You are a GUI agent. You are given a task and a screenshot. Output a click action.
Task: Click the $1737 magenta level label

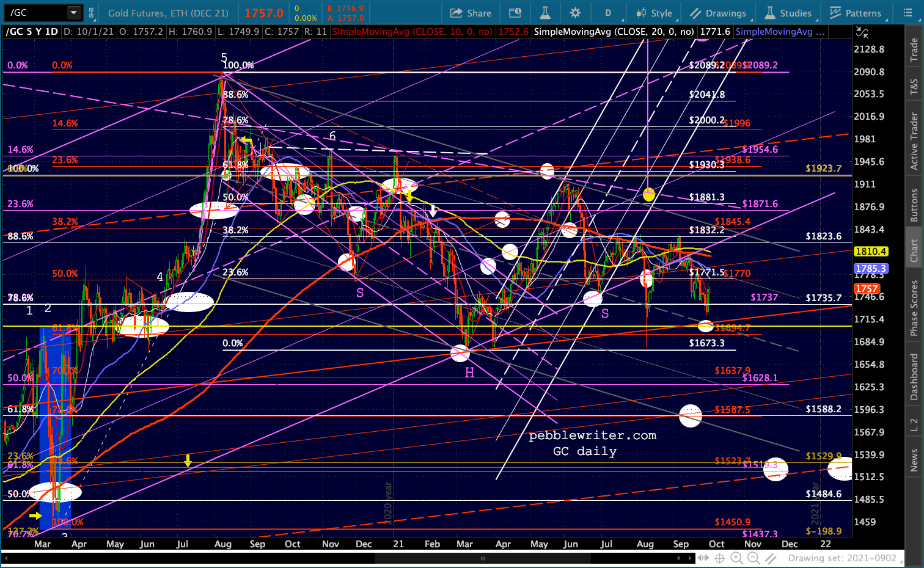765,297
